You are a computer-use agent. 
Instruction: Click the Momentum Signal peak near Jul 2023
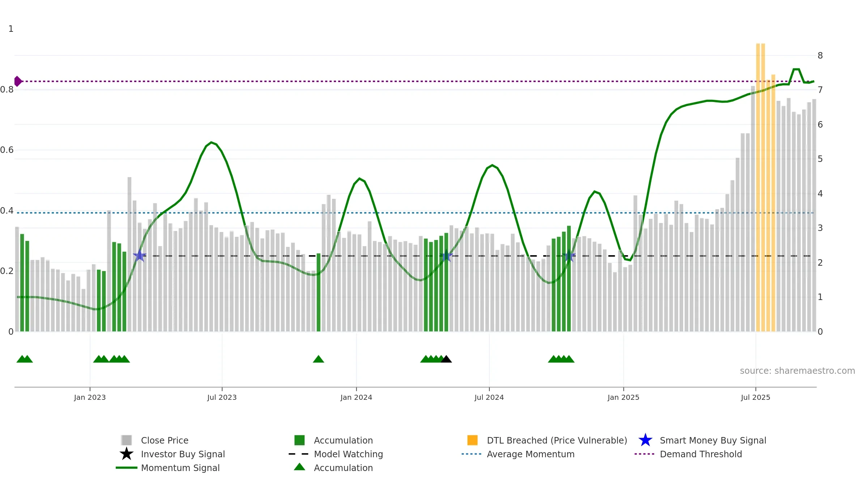pyautogui.click(x=211, y=142)
